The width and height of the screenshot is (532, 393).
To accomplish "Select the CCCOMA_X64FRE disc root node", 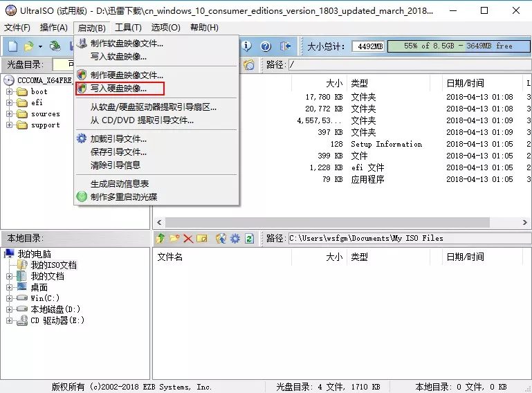I will tap(44, 80).
